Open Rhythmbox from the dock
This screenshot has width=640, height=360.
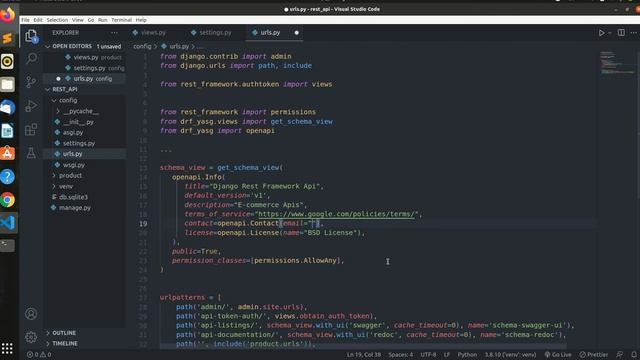click(7, 62)
